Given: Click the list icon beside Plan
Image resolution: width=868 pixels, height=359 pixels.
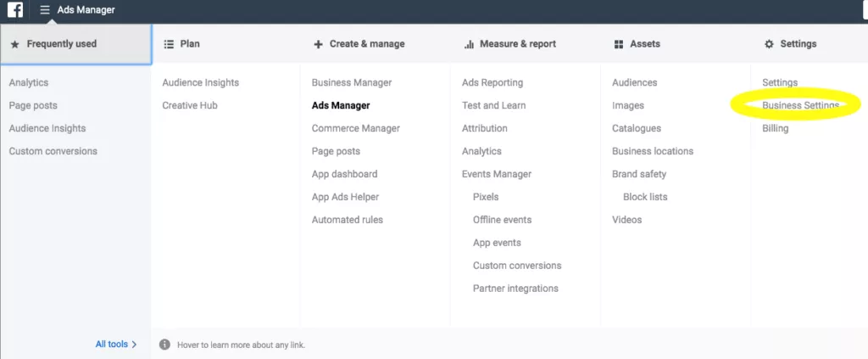Looking at the screenshot, I should click(169, 44).
